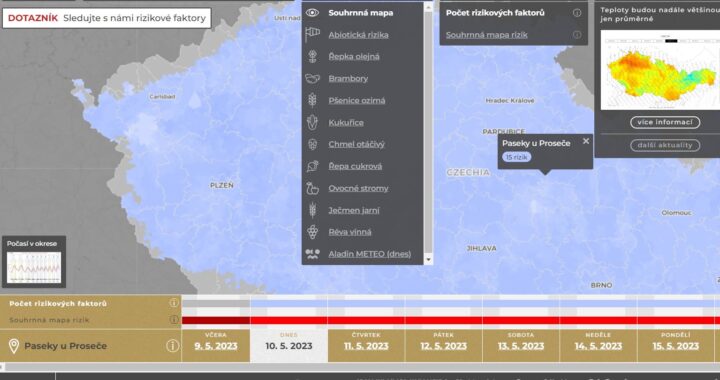
Task: Click the další aktuality button
Action: (x=665, y=145)
